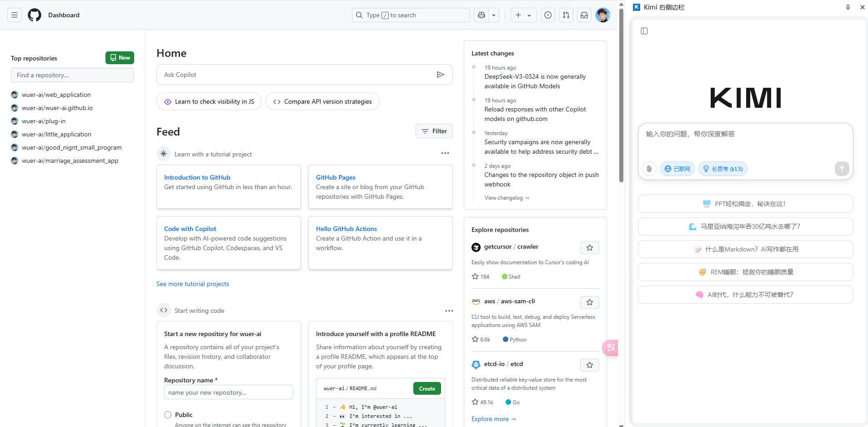Follow the Explore more link
Screen dimensions: 868x427
point(493,419)
